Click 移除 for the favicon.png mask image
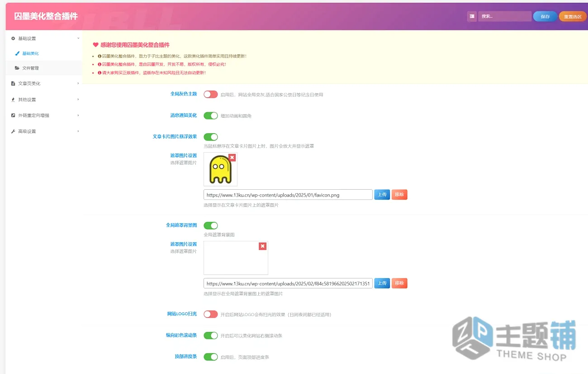This screenshot has width=588, height=374. coord(399,195)
